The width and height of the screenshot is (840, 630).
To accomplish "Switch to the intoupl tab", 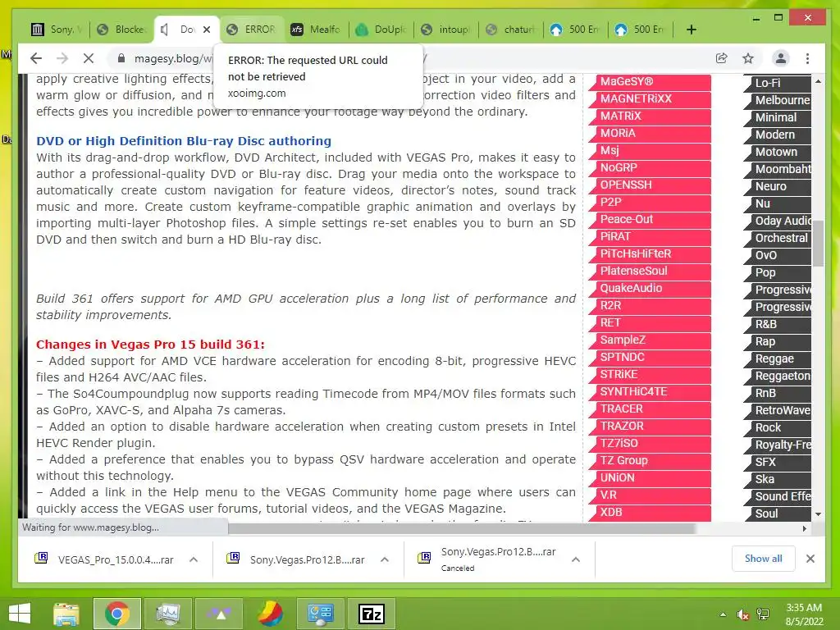I will click(446, 30).
